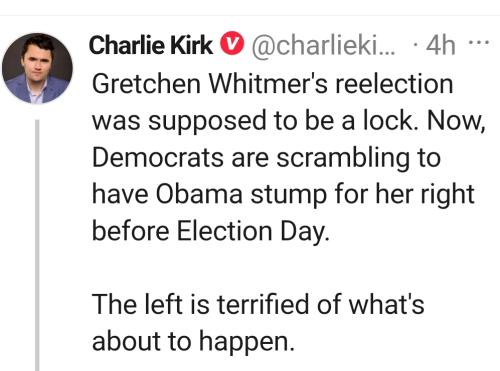Open the @charlieki... handle link
Image resolution: width=500 pixels, height=371 pixels.
(x=323, y=45)
